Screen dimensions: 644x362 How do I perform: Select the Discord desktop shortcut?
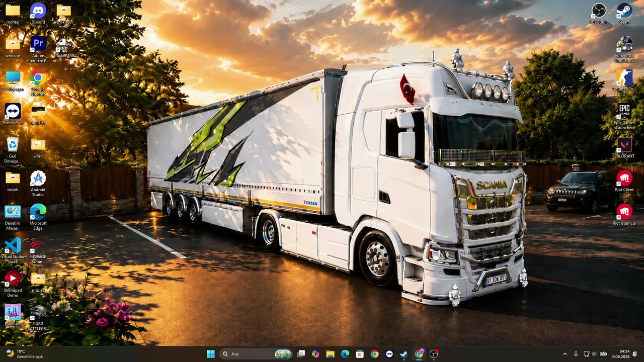pos(38,14)
